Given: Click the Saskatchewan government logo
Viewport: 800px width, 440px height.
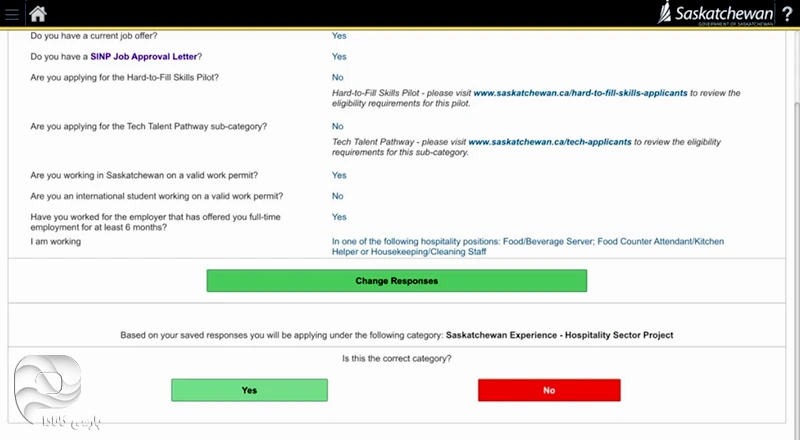Looking at the screenshot, I should click(716, 13).
